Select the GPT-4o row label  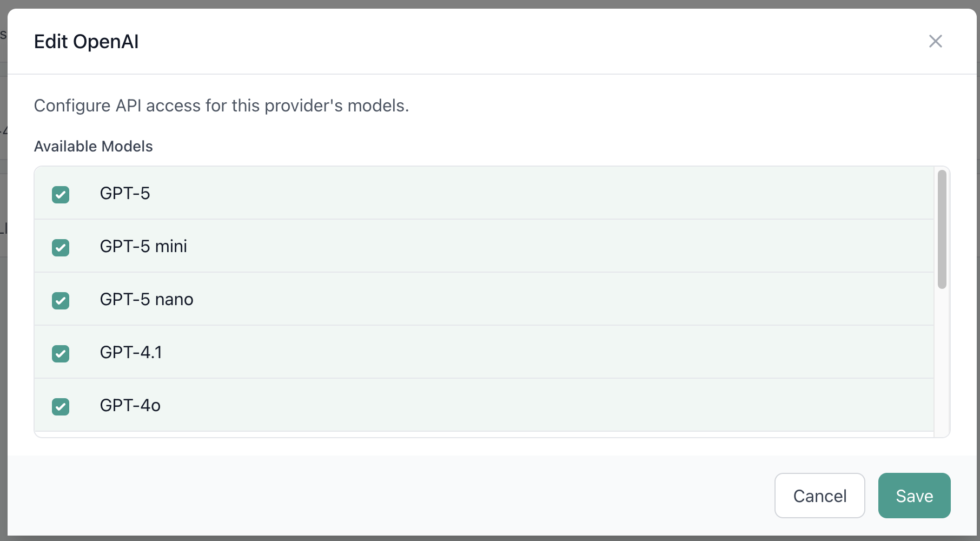coord(130,405)
